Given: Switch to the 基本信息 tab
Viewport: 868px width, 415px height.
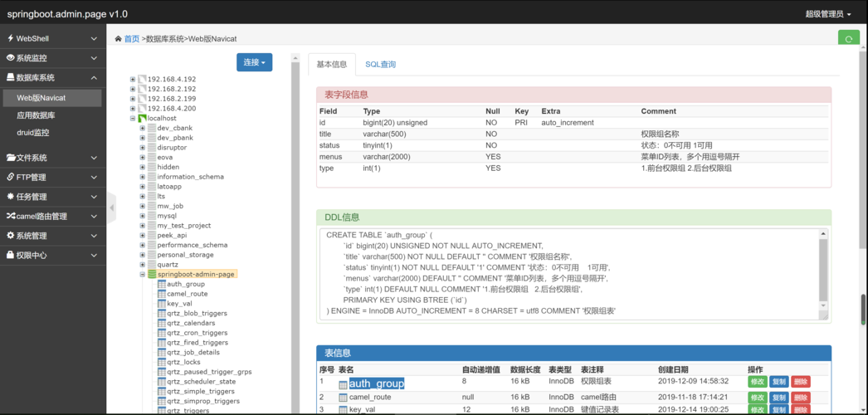Looking at the screenshot, I should [x=332, y=64].
